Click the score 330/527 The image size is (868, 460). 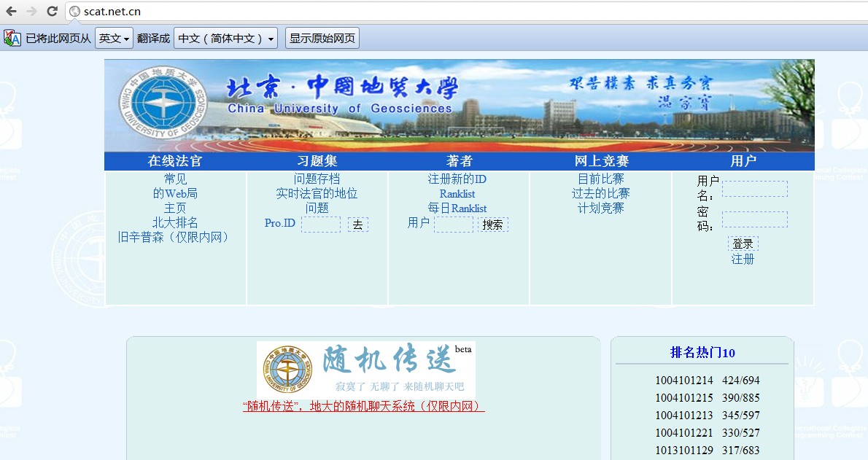[x=740, y=433]
